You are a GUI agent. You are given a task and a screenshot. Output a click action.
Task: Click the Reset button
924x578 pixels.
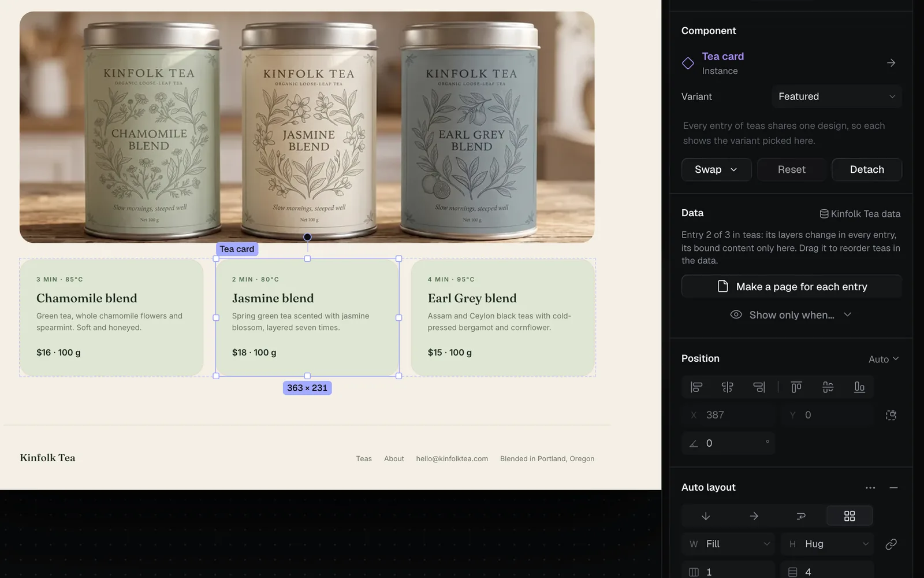[791, 169]
